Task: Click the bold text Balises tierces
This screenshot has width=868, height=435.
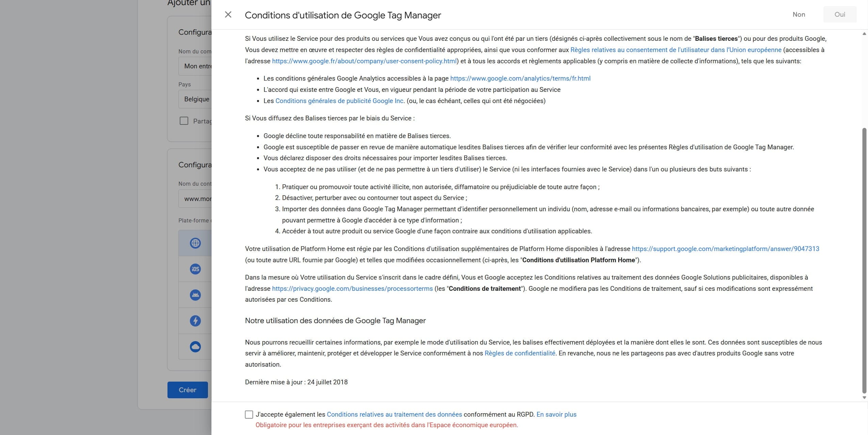Action: point(716,39)
